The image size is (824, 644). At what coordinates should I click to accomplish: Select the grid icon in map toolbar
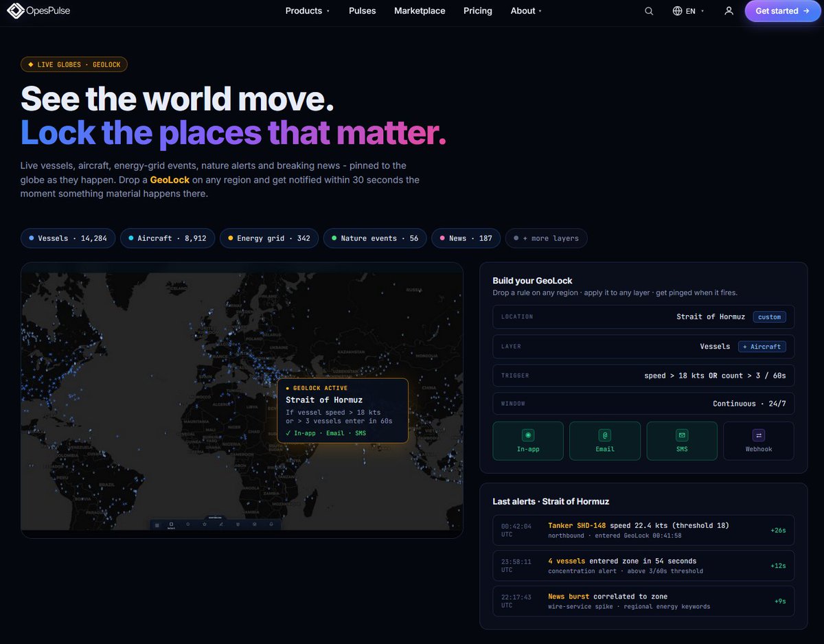[x=157, y=525]
